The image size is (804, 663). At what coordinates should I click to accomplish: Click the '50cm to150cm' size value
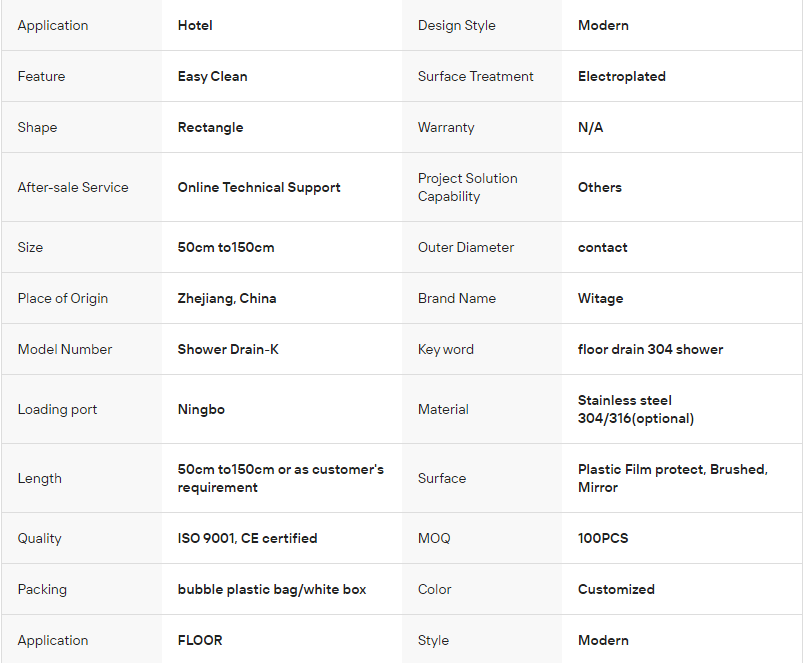[x=226, y=247]
